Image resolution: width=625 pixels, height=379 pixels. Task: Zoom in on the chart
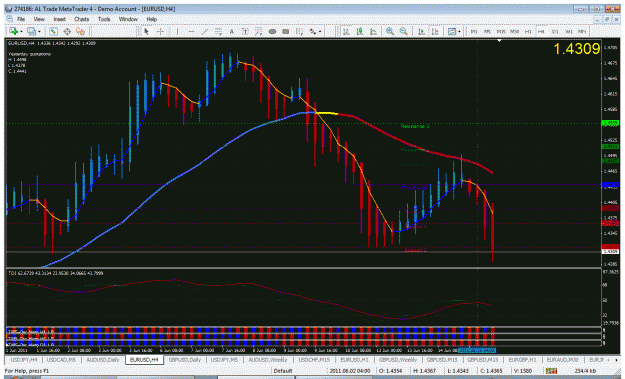coord(390,31)
